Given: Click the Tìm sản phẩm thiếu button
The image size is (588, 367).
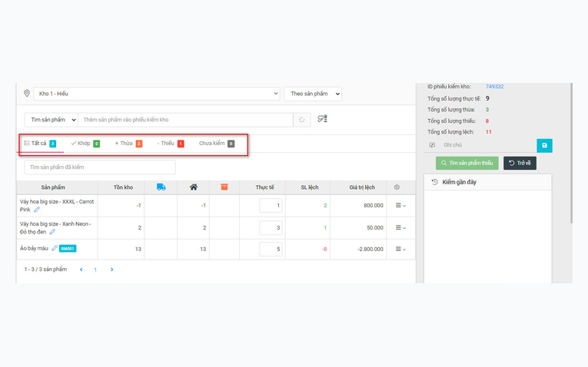Looking at the screenshot, I should [x=467, y=164].
